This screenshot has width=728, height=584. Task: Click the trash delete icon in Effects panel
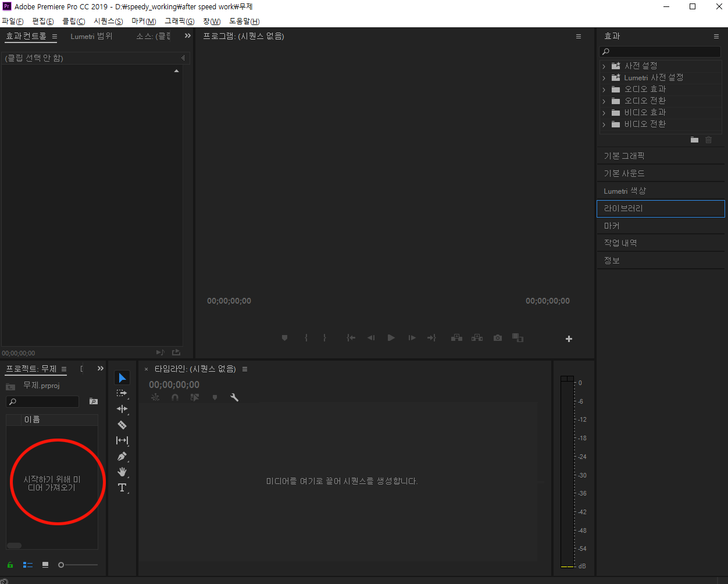[x=708, y=140]
